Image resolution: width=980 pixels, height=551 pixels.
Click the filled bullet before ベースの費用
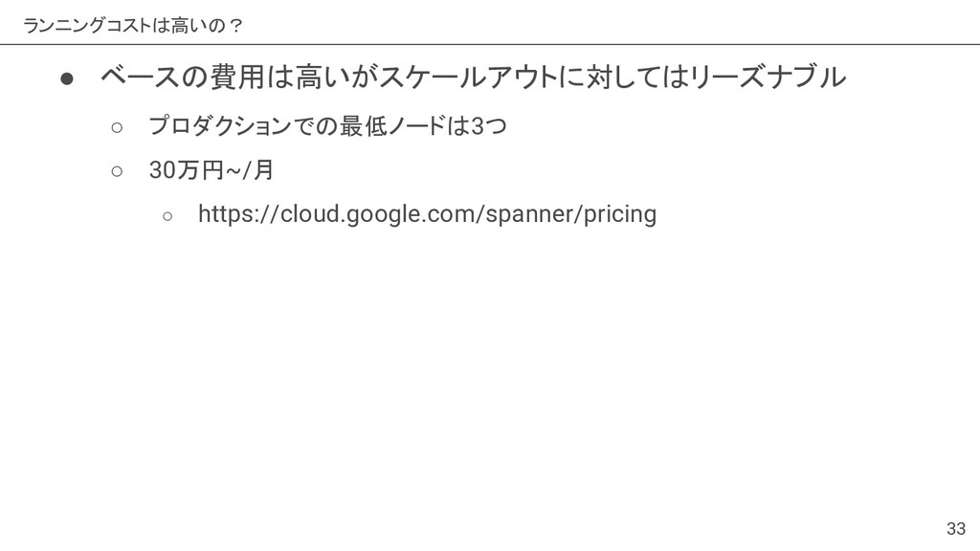tap(67, 78)
